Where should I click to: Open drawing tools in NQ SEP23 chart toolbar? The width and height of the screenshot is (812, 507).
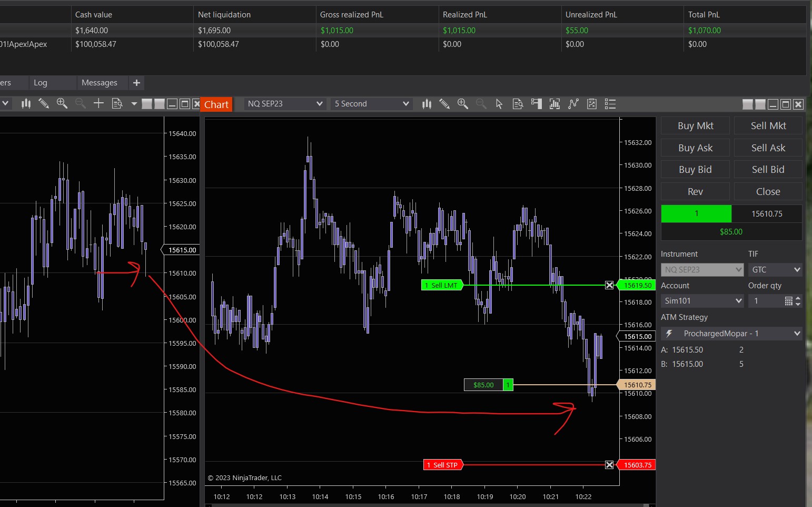444,104
